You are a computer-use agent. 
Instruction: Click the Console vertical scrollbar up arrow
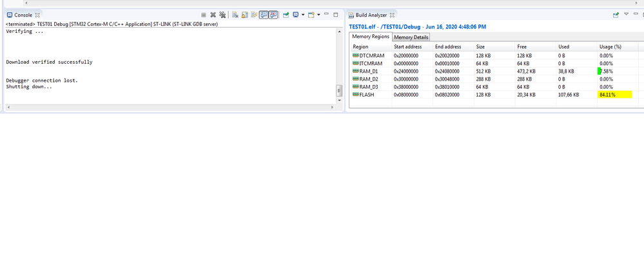coord(339,32)
